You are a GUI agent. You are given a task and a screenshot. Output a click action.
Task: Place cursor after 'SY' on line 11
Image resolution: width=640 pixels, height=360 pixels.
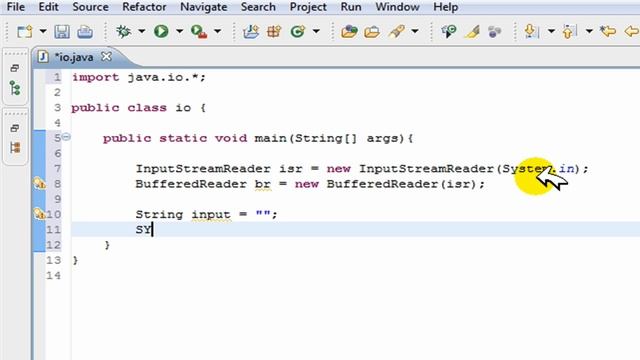(152, 229)
